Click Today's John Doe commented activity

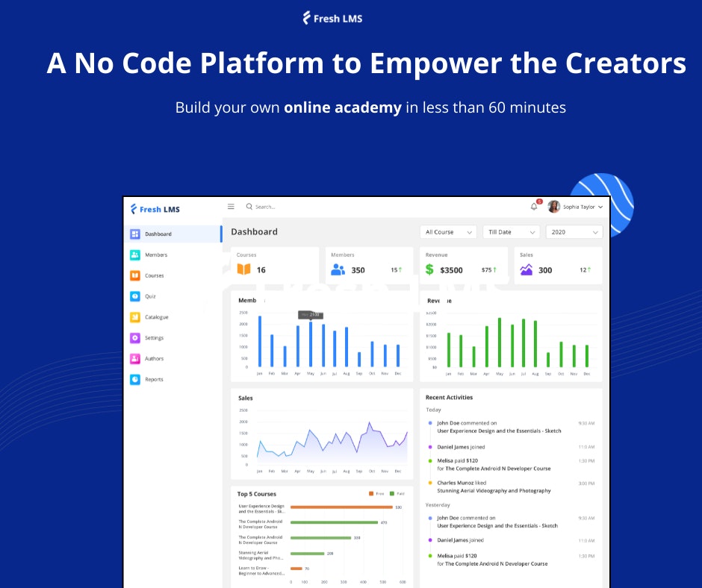pyautogui.click(x=499, y=427)
